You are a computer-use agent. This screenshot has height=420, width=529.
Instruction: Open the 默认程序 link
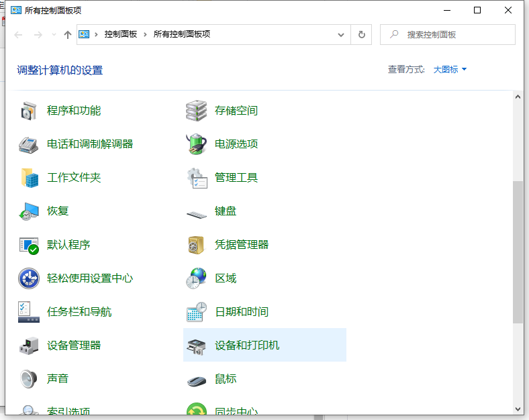[68, 245]
